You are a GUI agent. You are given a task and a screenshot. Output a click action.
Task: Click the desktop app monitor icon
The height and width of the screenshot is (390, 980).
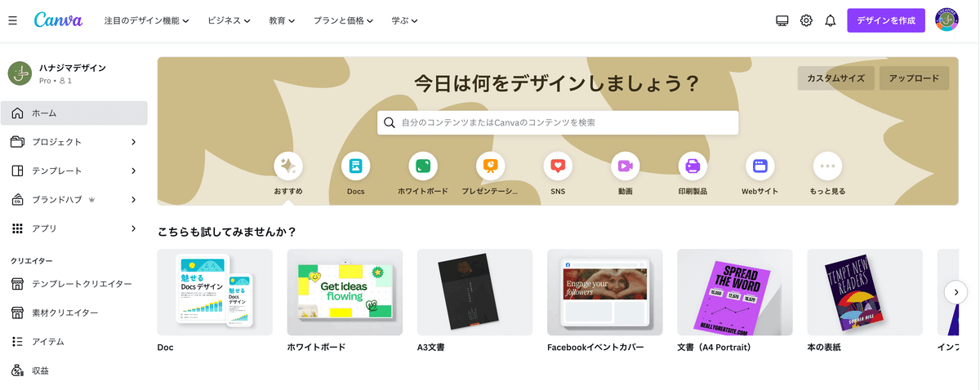[x=782, y=20]
